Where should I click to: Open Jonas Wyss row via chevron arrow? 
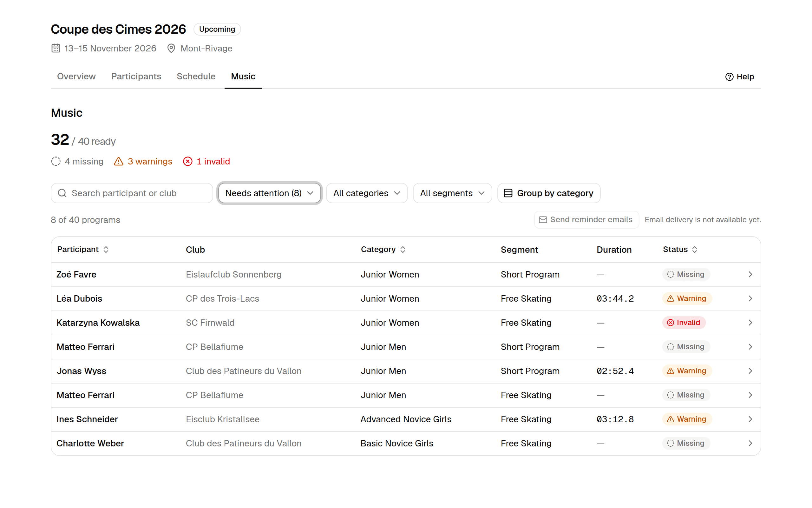(750, 371)
